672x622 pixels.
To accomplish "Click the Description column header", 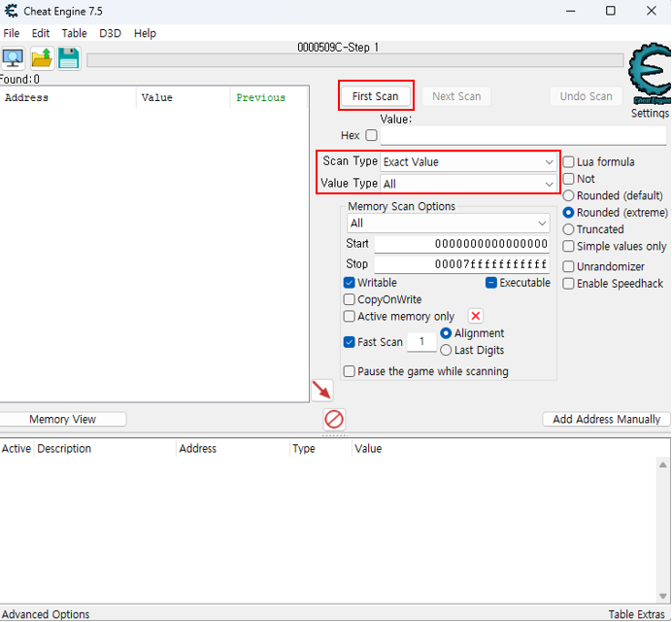I will (105, 449).
